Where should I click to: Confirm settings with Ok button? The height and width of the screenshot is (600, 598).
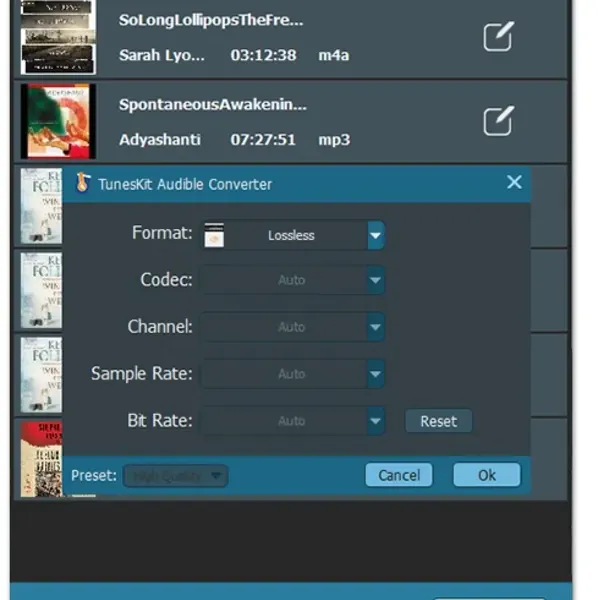[x=487, y=475]
